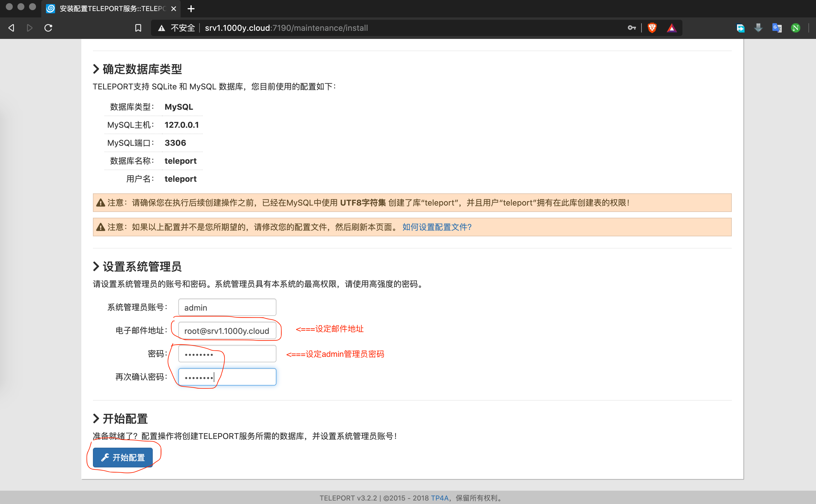Close the TELEPORT install tab
This screenshot has height=504, width=816.
click(174, 9)
